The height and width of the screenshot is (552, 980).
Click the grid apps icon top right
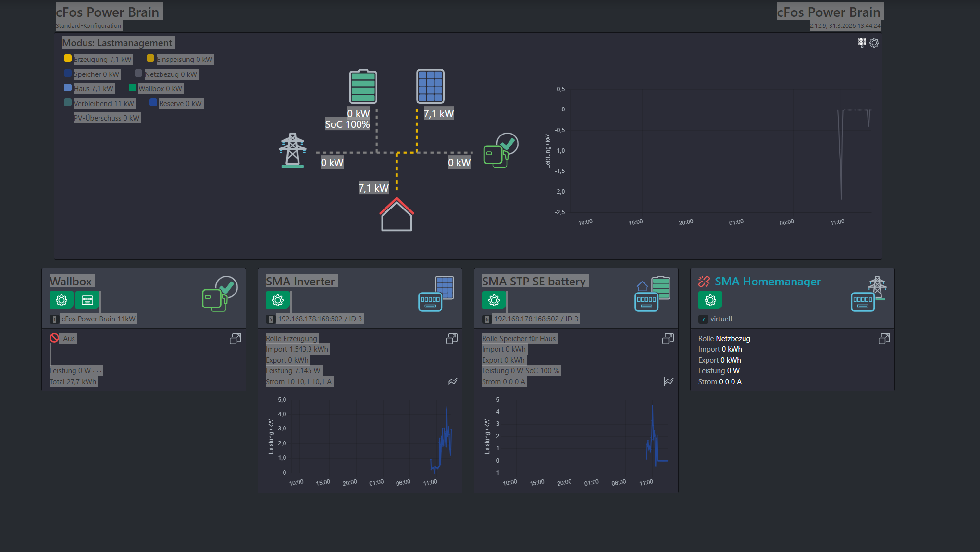pyautogui.click(x=862, y=43)
